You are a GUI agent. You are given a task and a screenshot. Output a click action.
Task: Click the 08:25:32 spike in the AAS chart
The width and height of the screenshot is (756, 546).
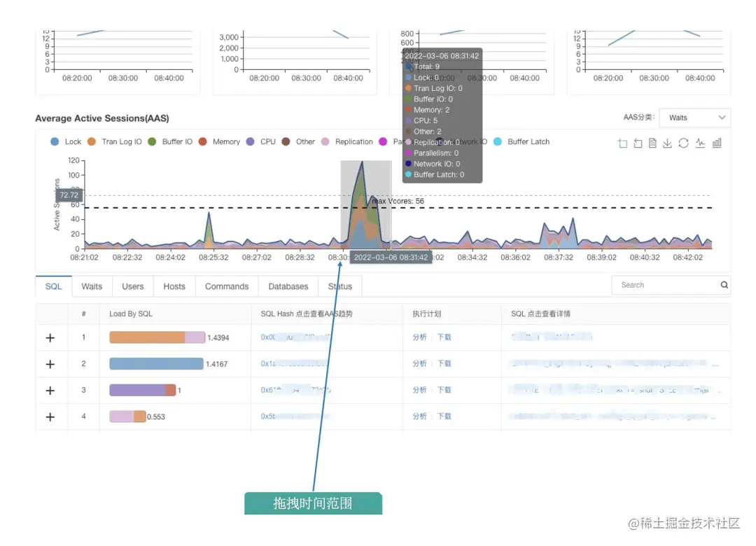(209, 229)
